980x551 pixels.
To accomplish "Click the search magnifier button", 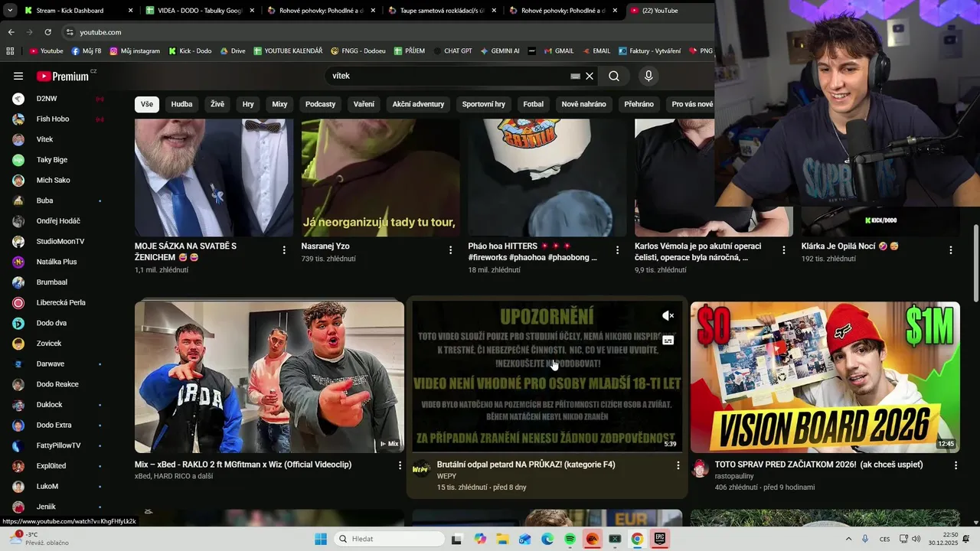I will click(614, 76).
